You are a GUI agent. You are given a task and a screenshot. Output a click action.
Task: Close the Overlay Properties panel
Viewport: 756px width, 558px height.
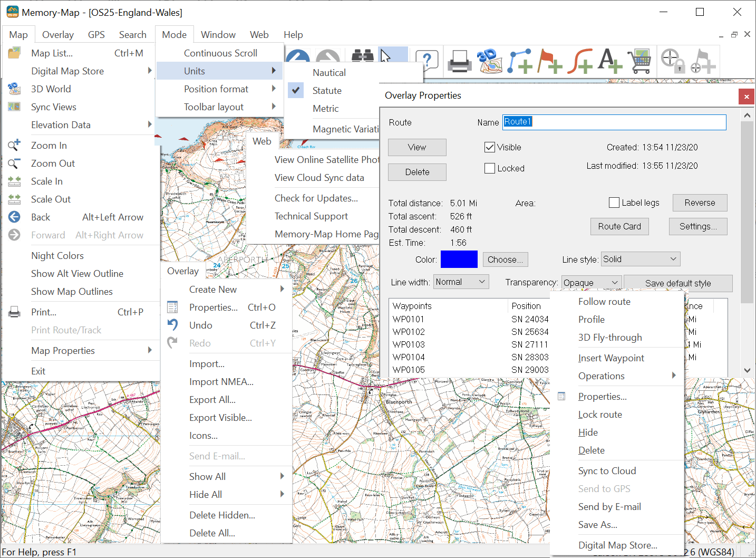pyautogui.click(x=747, y=97)
